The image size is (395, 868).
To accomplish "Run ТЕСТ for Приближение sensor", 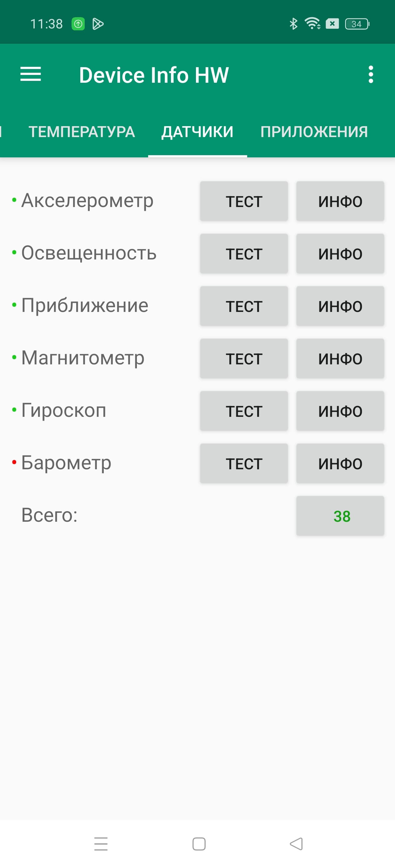I will [x=244, y=306].
